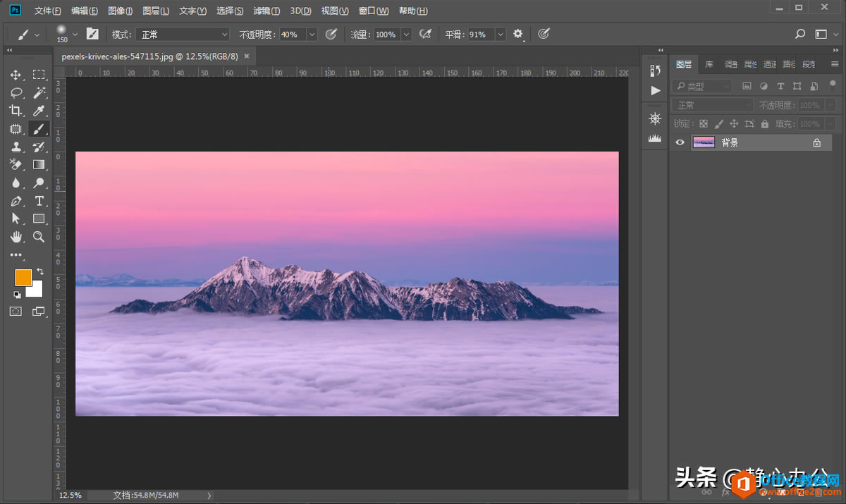Expand status bar info arrow
The height and width of the screenshot is (504, 846).
click(x=209, y=496)
